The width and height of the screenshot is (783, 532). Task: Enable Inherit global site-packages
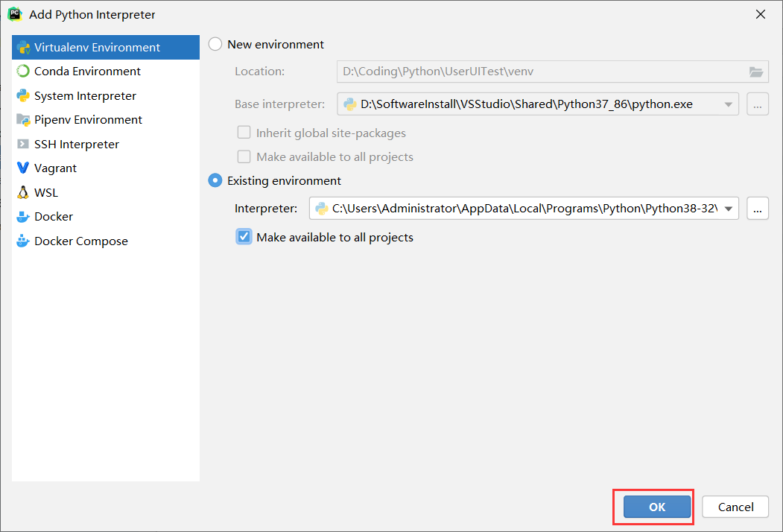tap(244, 132)
